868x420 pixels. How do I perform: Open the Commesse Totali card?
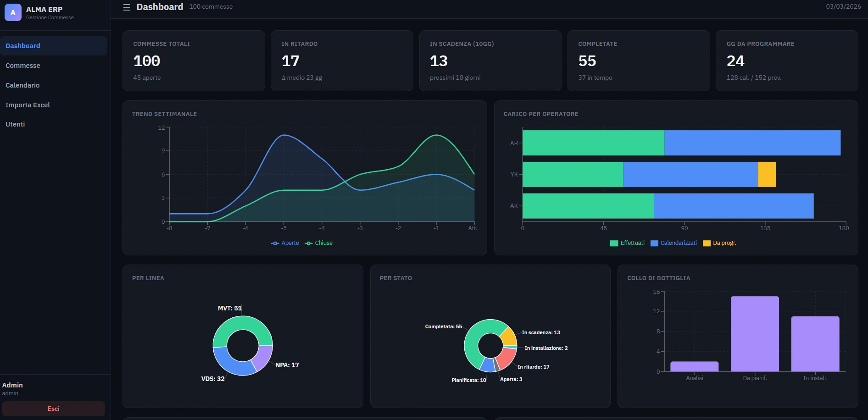point(194,61)
